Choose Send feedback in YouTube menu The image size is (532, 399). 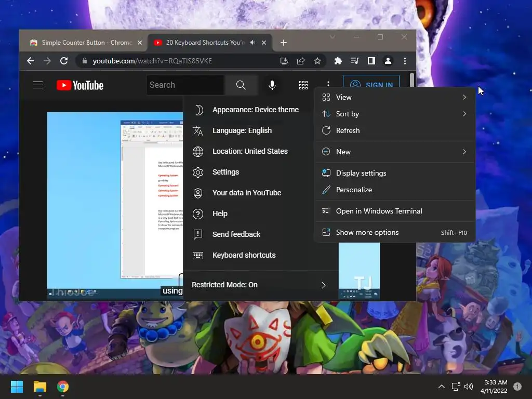[249, 234]
